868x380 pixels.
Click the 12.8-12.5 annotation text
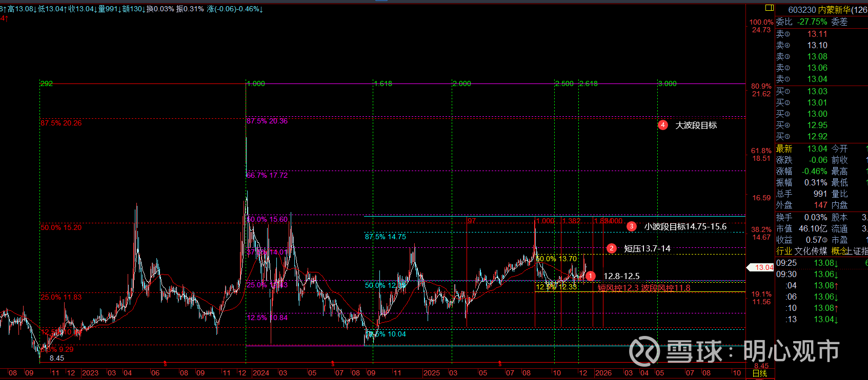(x=621, y=276)
